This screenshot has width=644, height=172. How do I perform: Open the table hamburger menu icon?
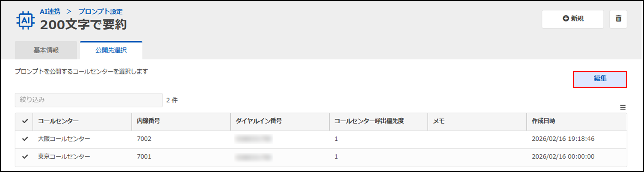(623, 107)
